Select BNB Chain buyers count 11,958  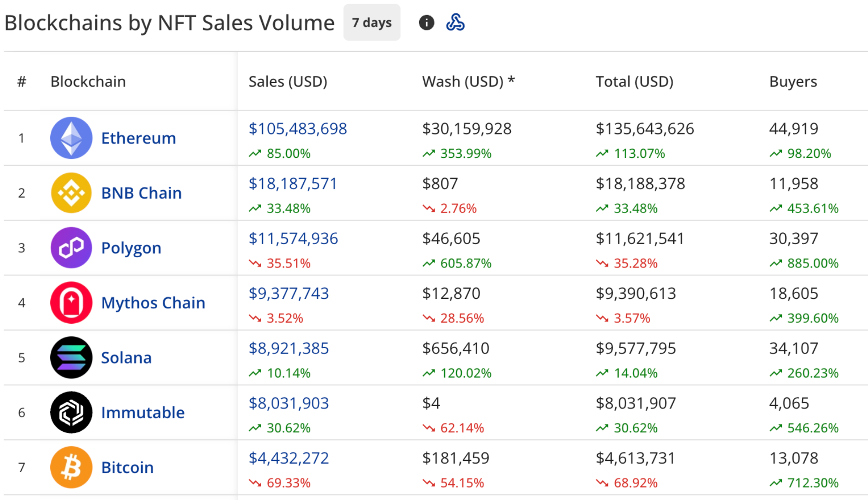click(x=793, y=184)
